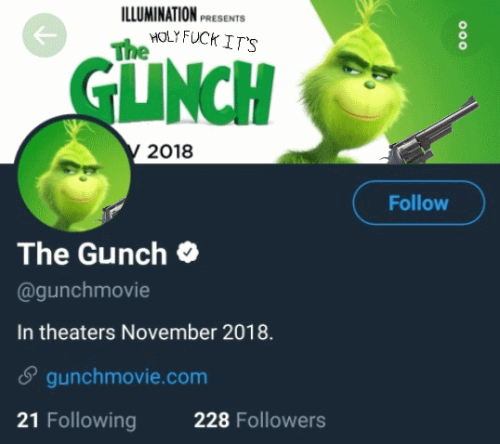Click the handwritten scribble above the logo

[x=204, y=40]
